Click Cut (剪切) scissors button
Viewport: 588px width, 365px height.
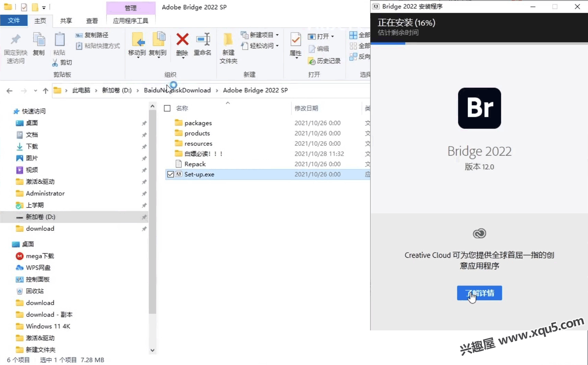click(62, 62)
